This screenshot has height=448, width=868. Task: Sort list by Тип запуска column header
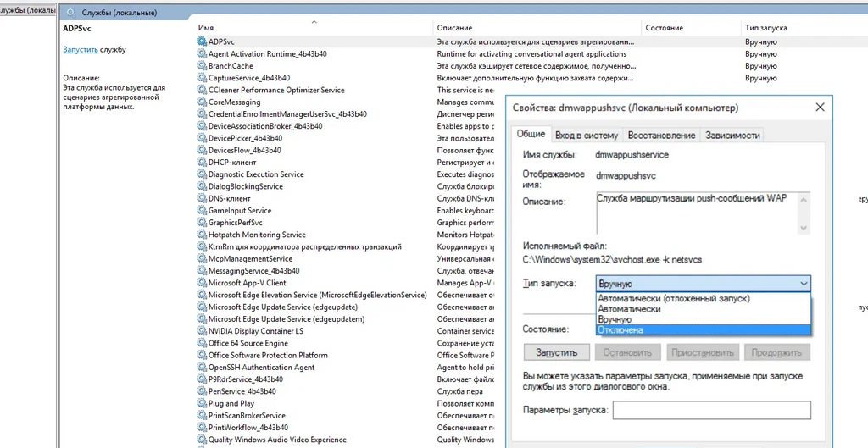pos(765,28)
